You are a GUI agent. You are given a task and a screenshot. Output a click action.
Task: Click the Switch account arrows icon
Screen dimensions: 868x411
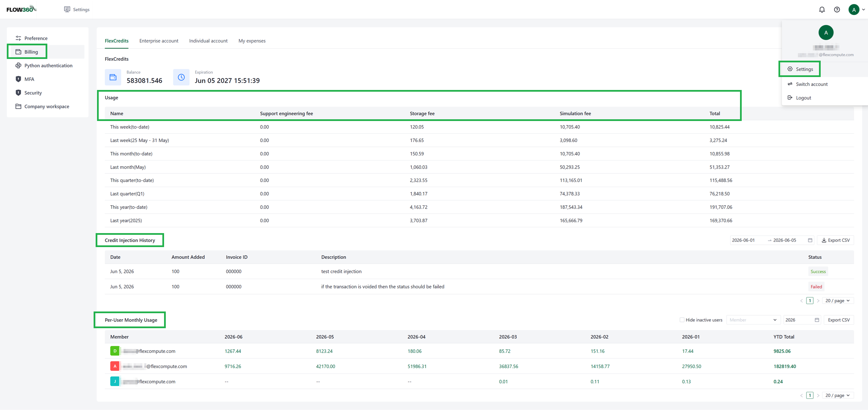pos(790,84)
